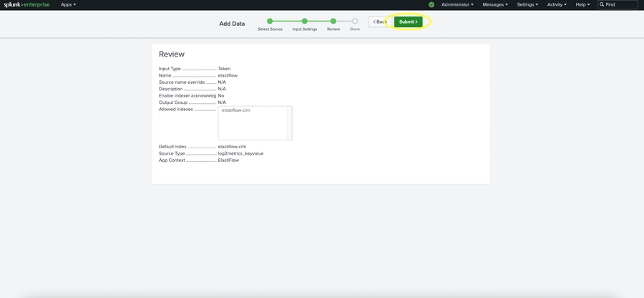644x298 pixels.
Task: Click the green health status icon
Action: point(431,4)
